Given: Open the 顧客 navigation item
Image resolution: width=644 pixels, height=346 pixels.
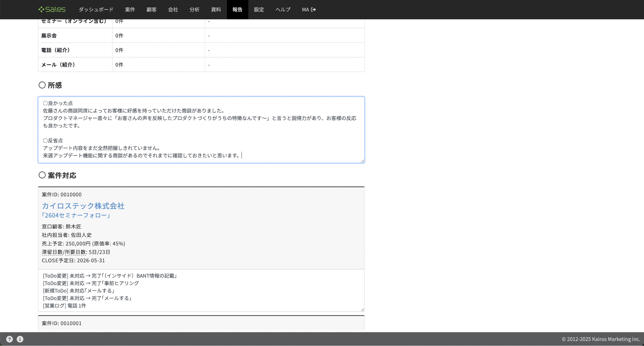Looking at the screenshot, I should point(151,10).
